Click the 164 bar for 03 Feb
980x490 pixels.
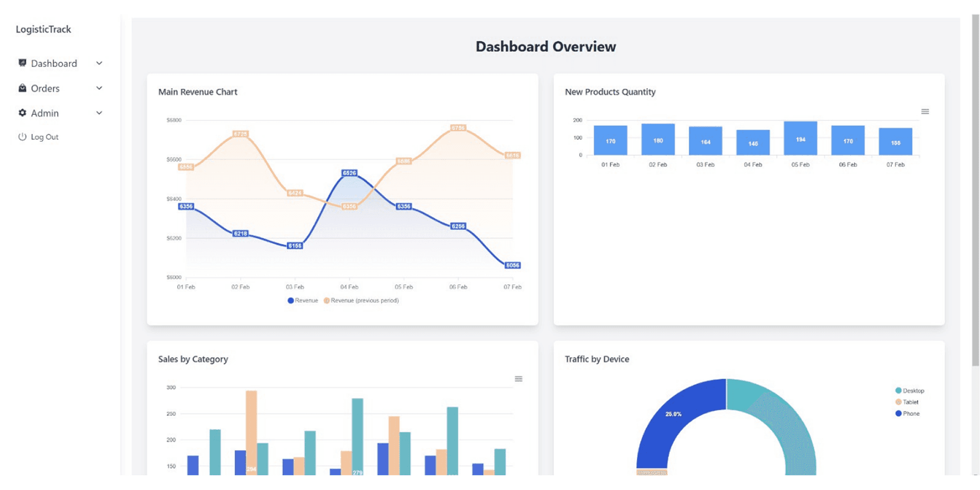click(705, 141)
